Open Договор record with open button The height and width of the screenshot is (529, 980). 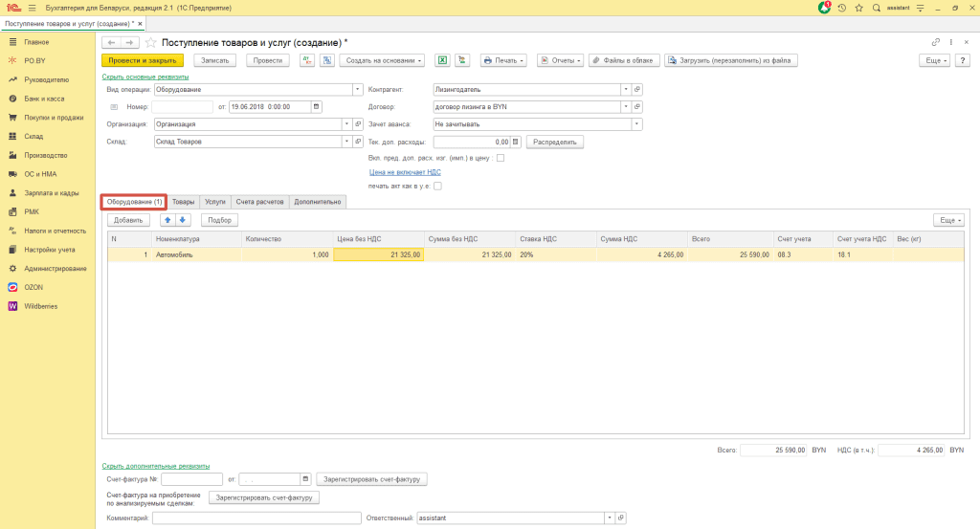[637, 107]
